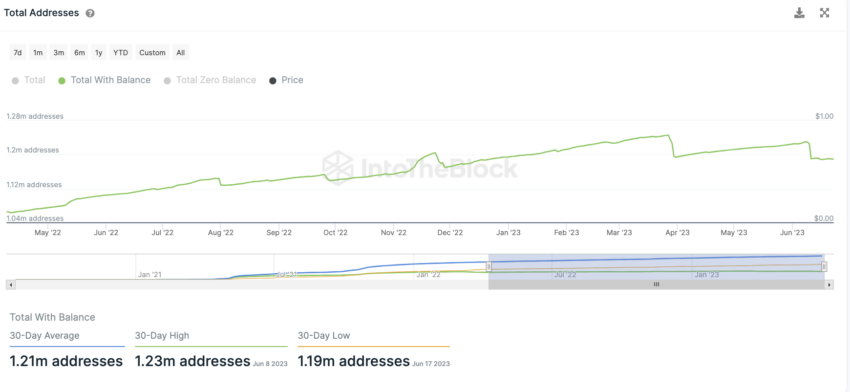850x392 pixels.
Task: Toggle the Price series legend
Action: (x=286, y=80)
